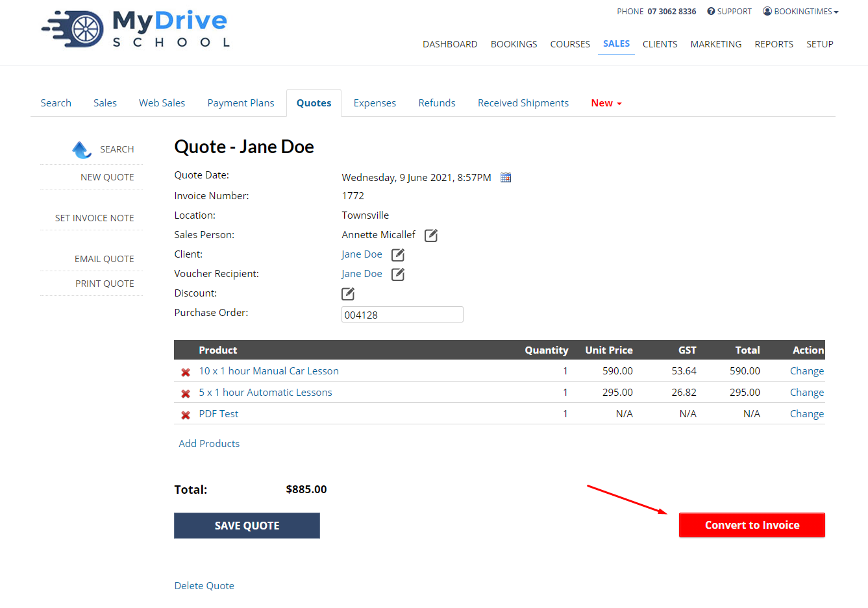Open the 5 x 1 hour Automatic Lessons product
Screen dimensions: 868x608
pos(266,393)
